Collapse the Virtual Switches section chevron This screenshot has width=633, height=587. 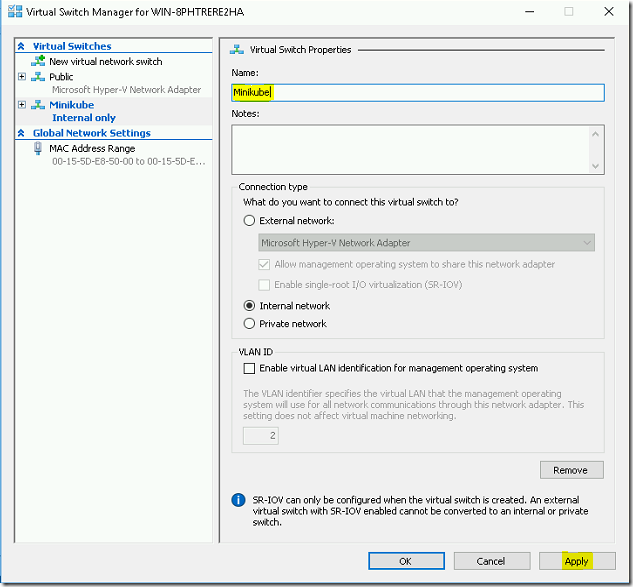[21, 46]
